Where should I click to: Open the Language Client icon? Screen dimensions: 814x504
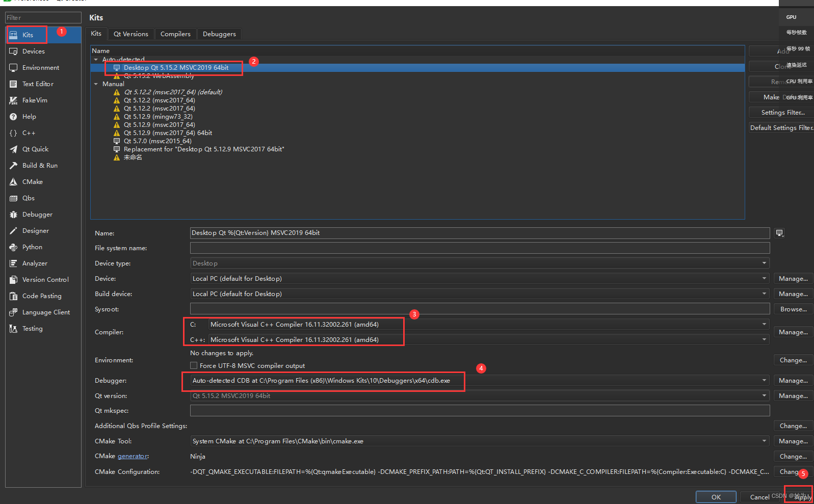(x=14, y=312)
